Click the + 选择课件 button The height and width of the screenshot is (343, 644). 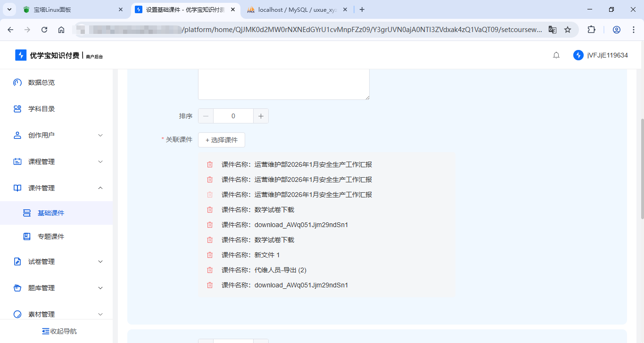click(x=222, y=140)
